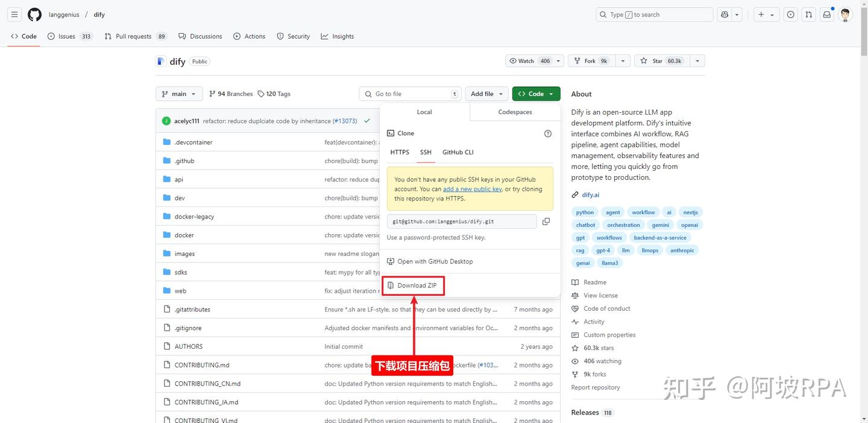The width and height of the screenshot is (868, 423).
Task: Click the anthropic topic tag
Action: 682,250
